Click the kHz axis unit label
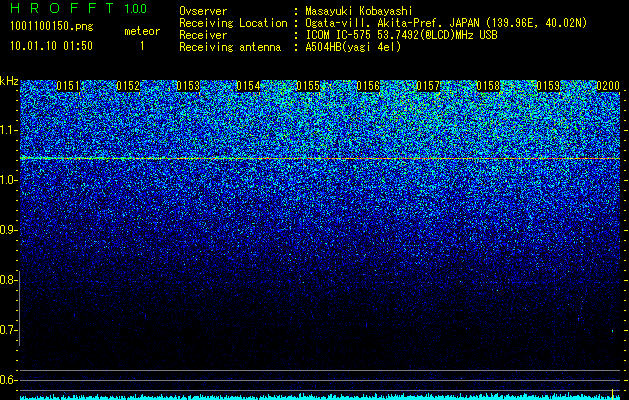The width and height of the screenshot is (629, 400). (x=9, y=81)
